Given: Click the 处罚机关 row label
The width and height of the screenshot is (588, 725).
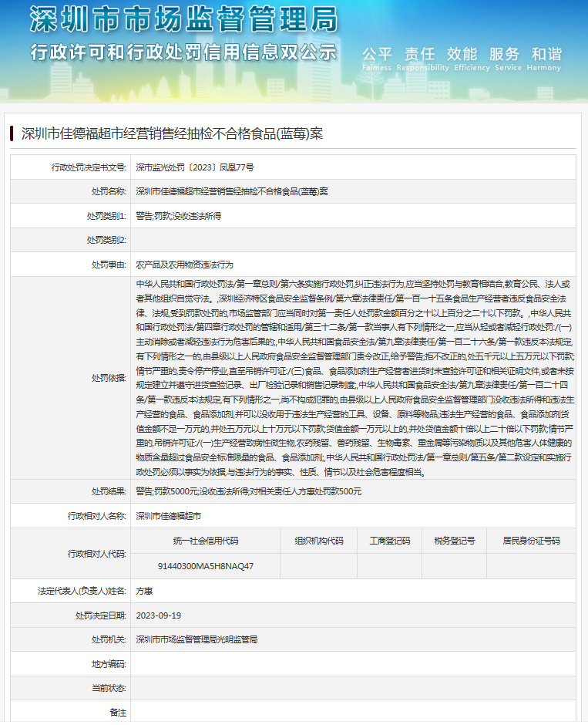Looking at the screenshot, I should (109, 639).
